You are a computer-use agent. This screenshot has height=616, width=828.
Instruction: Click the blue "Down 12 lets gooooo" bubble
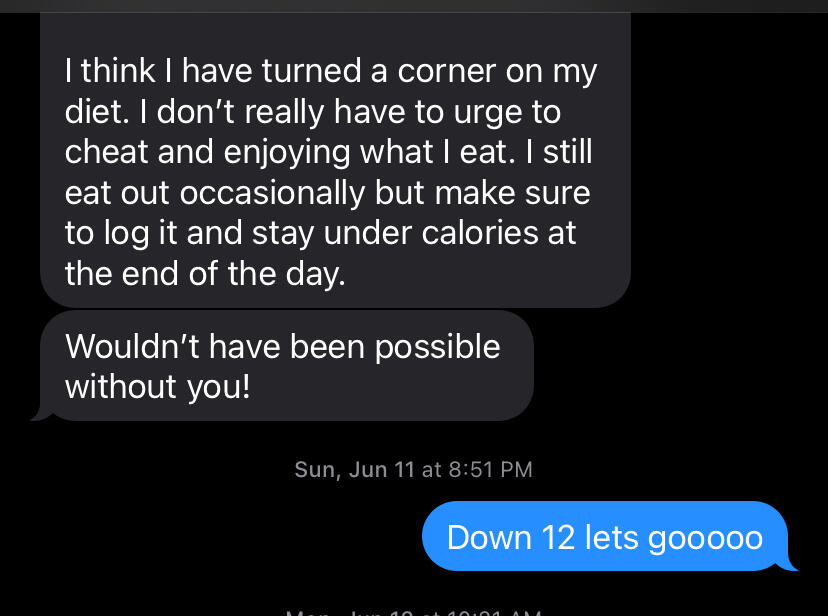click(605, 537)
